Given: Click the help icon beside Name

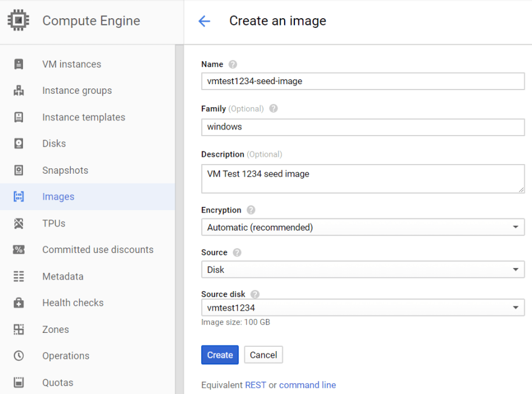Looking at the screenshot, I should coord(233,64).
